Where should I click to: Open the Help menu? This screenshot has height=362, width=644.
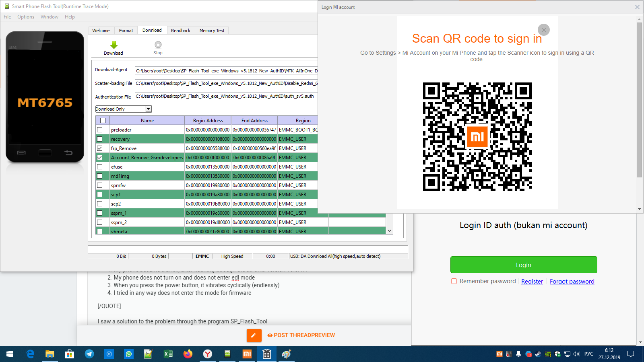[70, 17]
